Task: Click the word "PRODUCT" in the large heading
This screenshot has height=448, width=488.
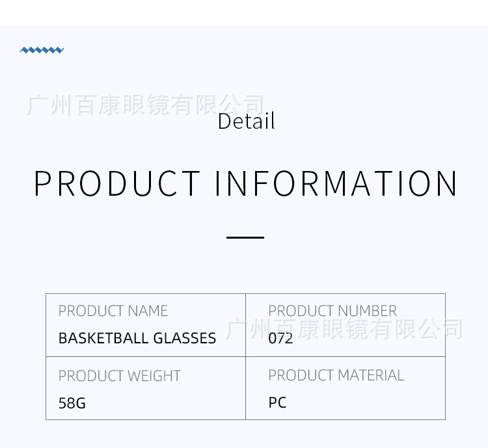Action: [116, 183]
